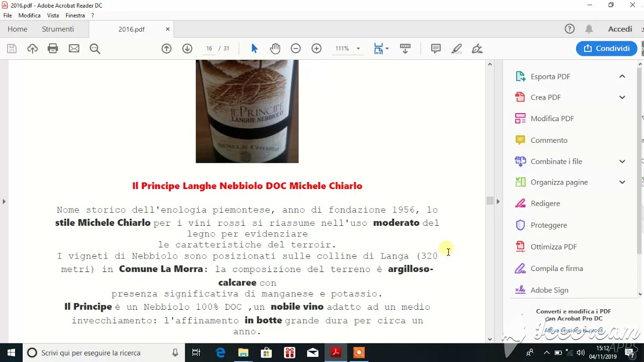Choose the arrow selection tool
The height and width of the screenshot is (362, 644).
click(x=254, y=49)
